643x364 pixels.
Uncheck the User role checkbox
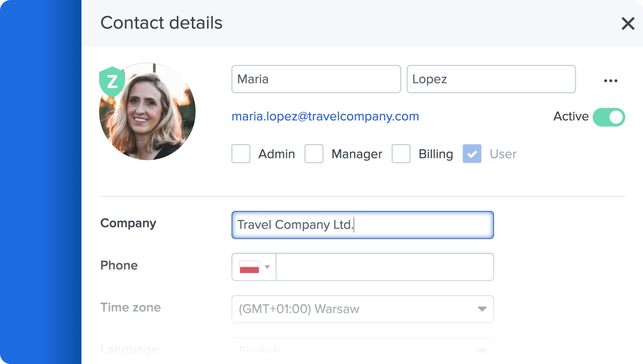[472, 154]
